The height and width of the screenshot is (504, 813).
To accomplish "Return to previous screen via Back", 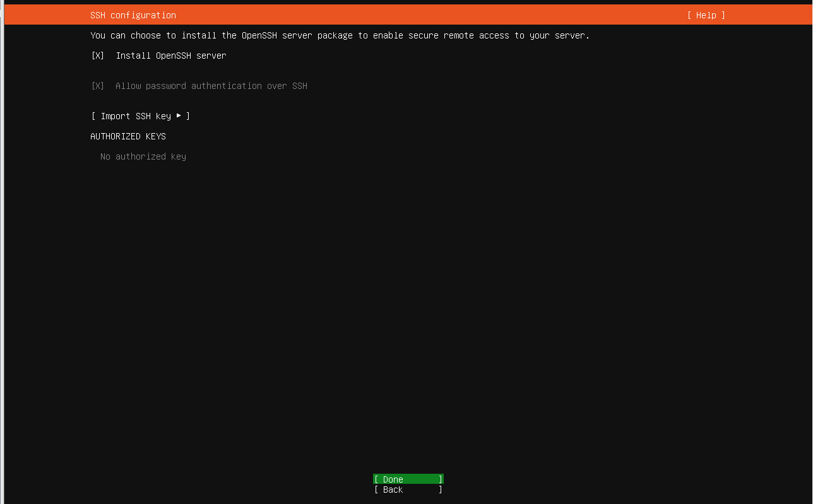I will coord(408,489).
